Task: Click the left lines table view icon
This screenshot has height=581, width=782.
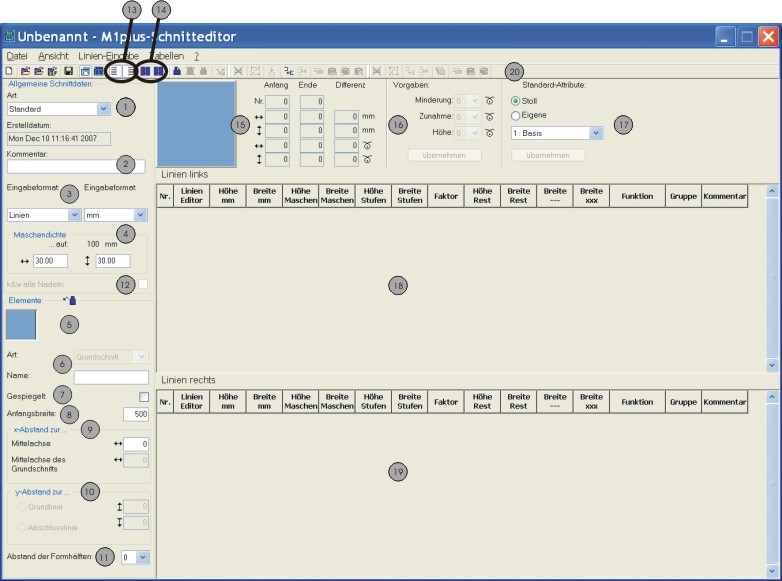Action: [115, 72]
